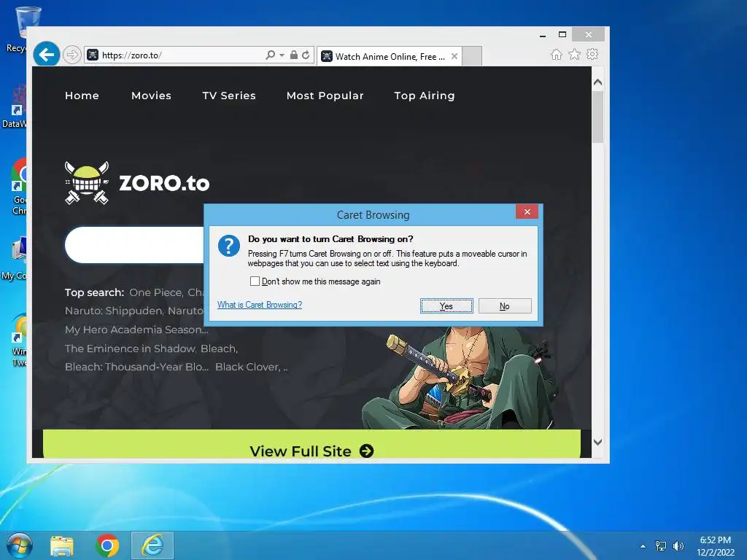Open Favorites star icon
747x560 pixels.
point(575,54)
